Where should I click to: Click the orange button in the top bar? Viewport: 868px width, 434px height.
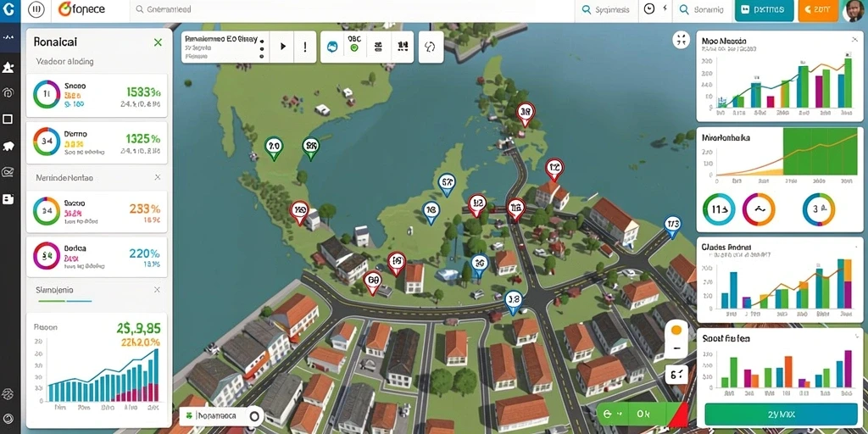tap(818, 10)
